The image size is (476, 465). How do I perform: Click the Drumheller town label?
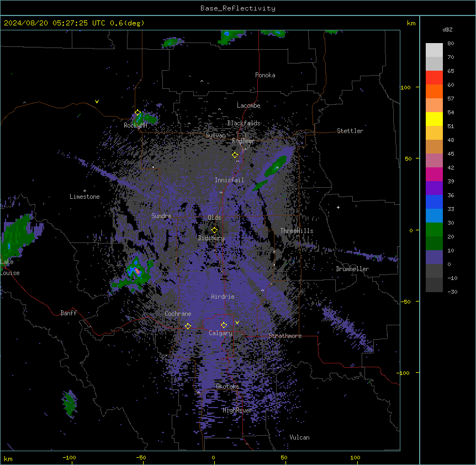(x=352, y=269)
